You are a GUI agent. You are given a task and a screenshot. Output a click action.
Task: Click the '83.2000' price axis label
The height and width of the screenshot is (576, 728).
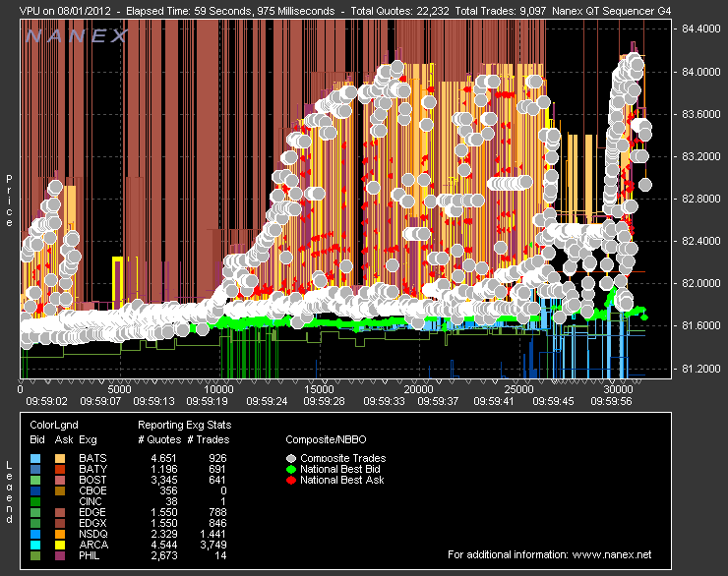[701, 156]
